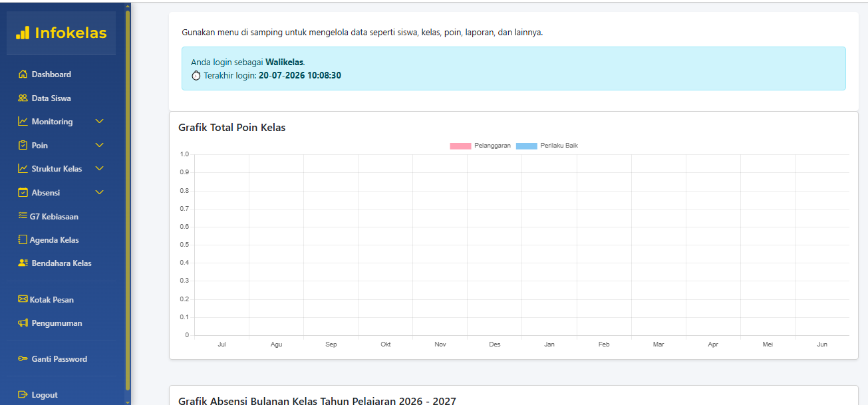Click the Des month axis label
Image resolution: width=868 pixels, height=405 pixels.
pos(494,344)
